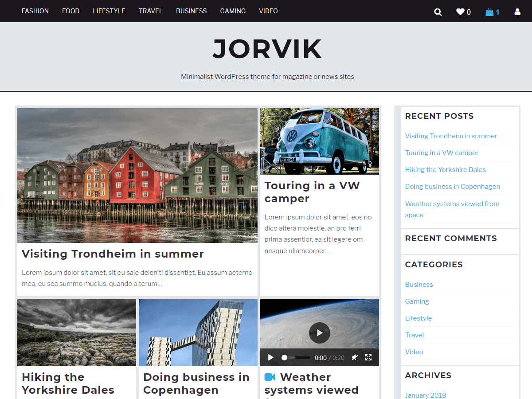Enter fullscreen on the weather video player

point(368,357)
